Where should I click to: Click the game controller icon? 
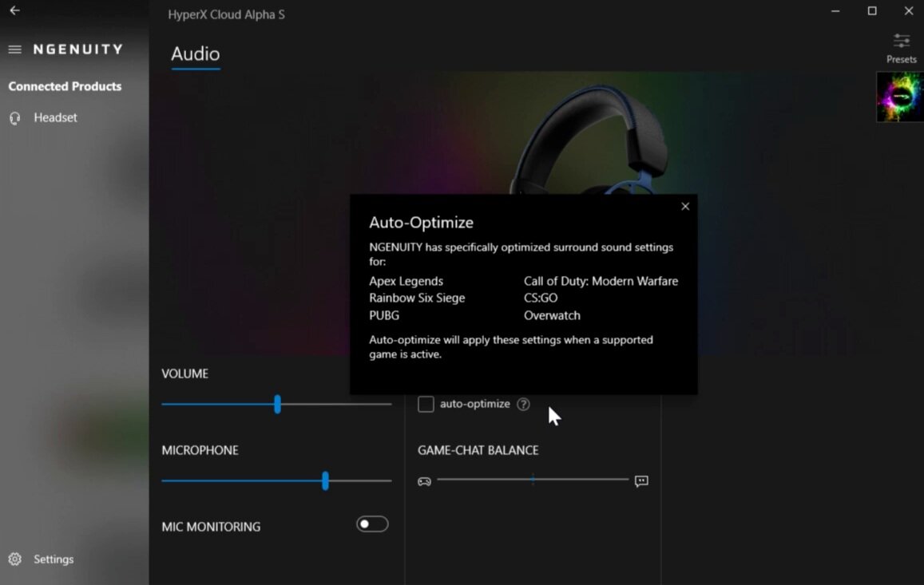tap(424, 481)
